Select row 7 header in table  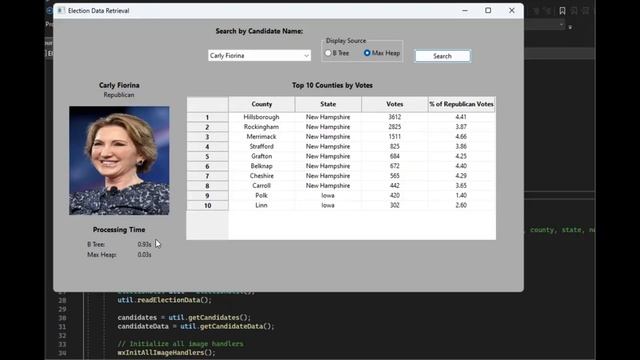207,176
